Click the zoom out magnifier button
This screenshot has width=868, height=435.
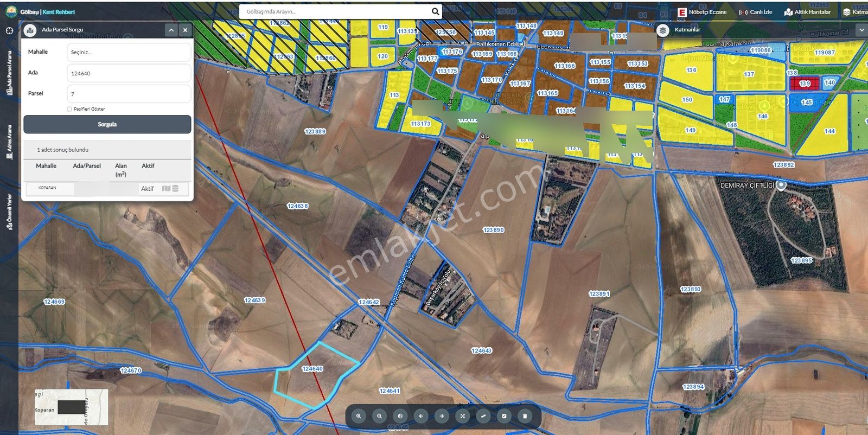coord(379,416)
